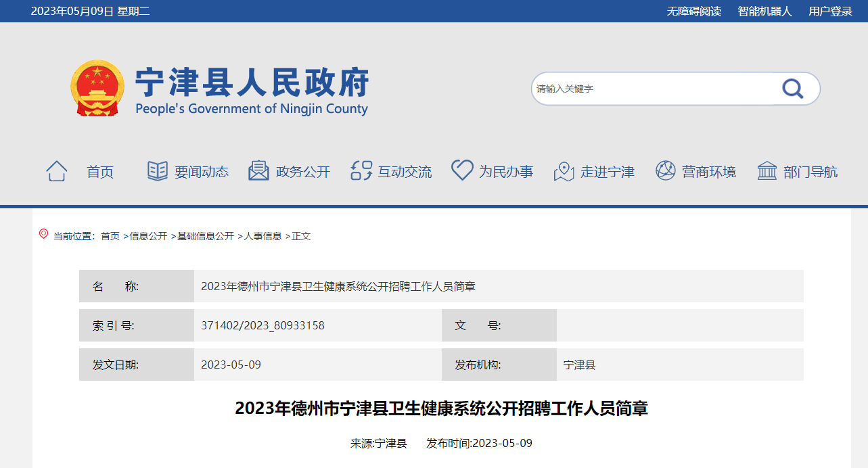Open the 部门导航 navigation item
Screen dimensions: 868x468
click(x=810, y=172)
